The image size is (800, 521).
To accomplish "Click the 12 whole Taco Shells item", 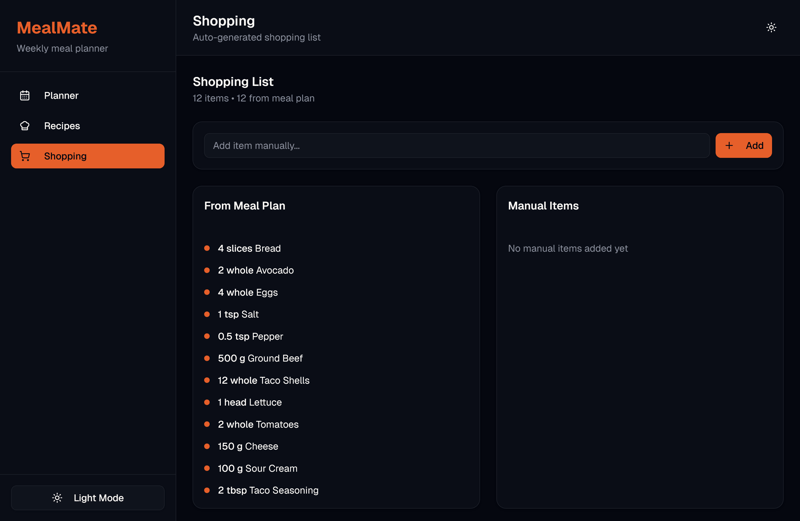I will pos(264,380).
